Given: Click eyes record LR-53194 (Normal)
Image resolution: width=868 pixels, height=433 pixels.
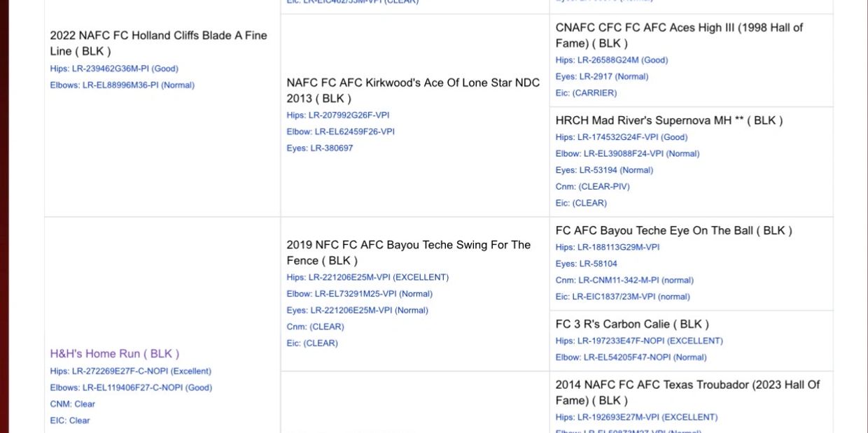Looking at the screenshot, I should (604, 170).
